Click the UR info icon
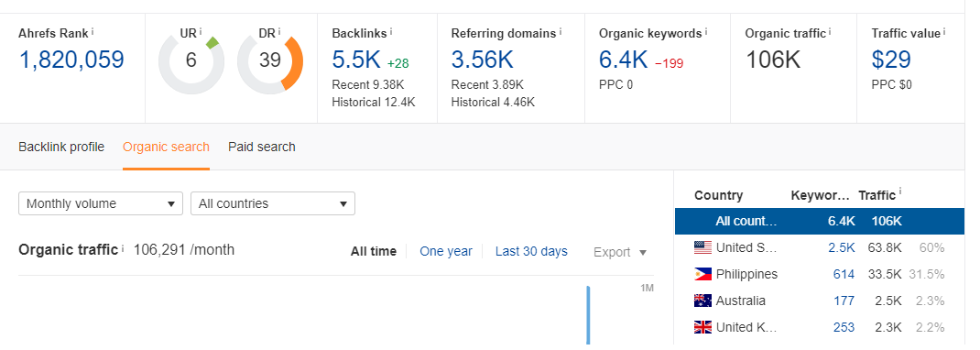This screenshot has width=980, height=350. (201, 30)
